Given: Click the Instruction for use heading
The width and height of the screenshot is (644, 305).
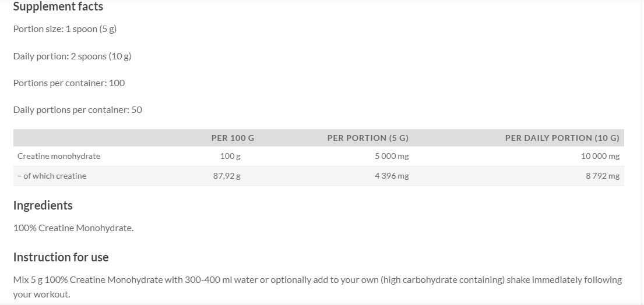Looking at the screenshot, I should [61, 257].
